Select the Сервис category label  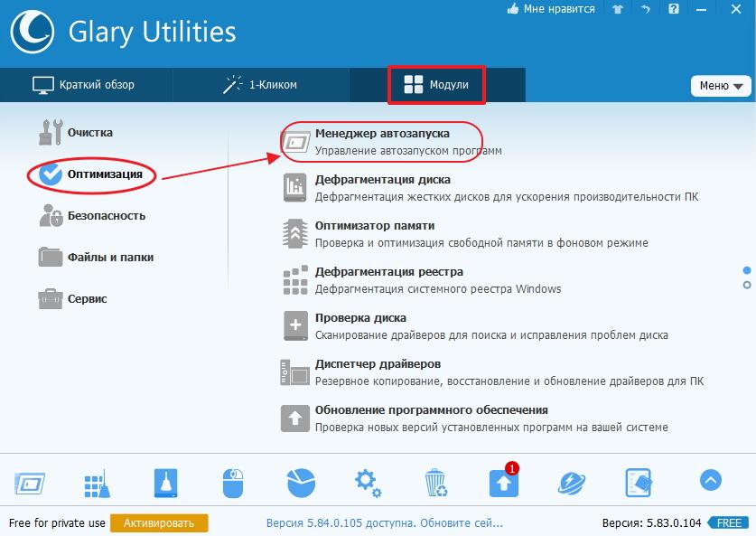pyautogui.click(x=88, y=298)
